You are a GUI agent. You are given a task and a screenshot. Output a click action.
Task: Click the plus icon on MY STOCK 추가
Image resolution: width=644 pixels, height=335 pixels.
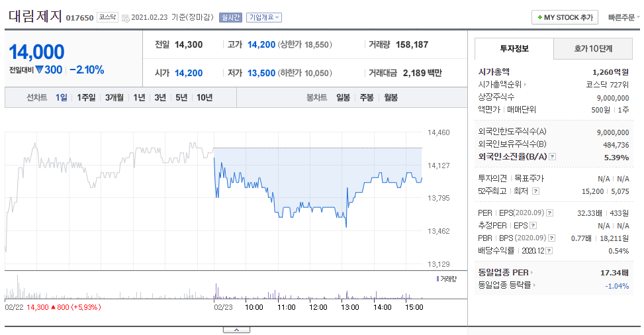(x=540, y=17)
